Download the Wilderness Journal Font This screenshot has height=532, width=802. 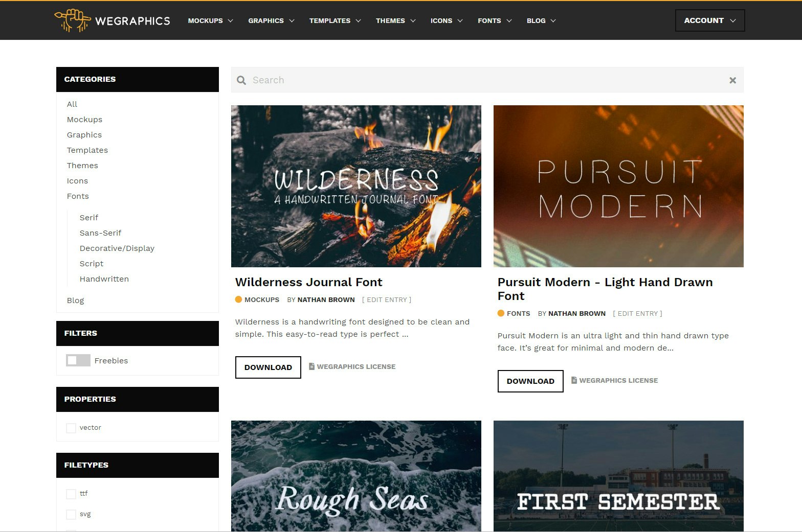268,367
